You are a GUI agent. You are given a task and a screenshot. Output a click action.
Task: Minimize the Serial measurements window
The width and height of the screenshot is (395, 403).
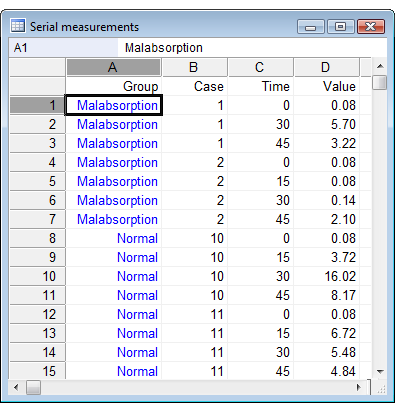(310, 27)
